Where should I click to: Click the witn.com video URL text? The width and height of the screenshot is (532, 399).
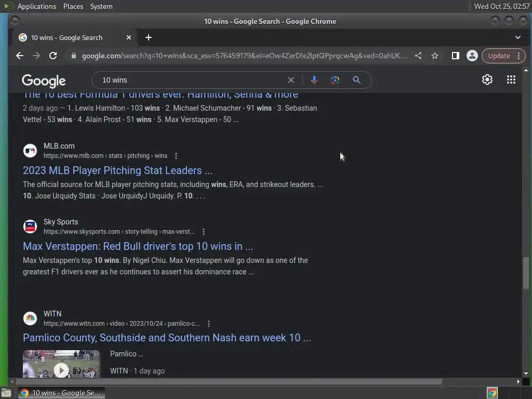pyautogui.click(x=122, y=324)
